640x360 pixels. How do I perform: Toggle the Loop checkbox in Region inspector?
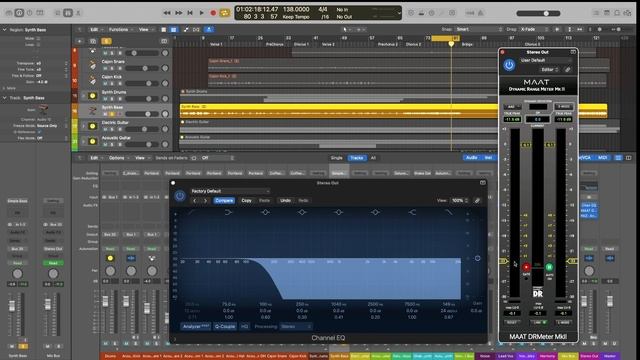coord(38,44)
